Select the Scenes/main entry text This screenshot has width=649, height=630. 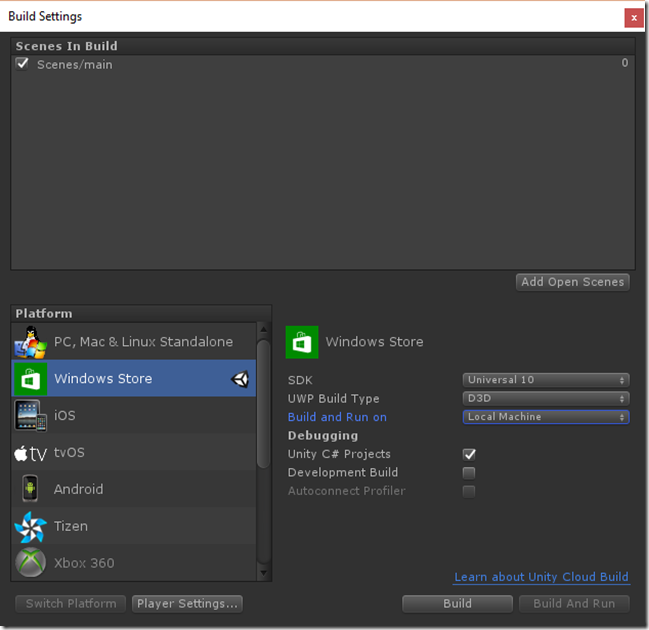[x=75, y=65]
